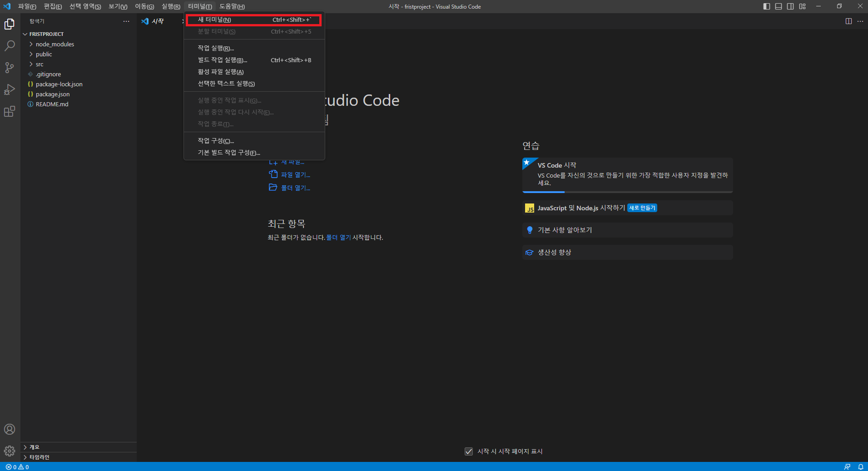868x471 pixels.
Task: Choose 기본 빌드 작업 구성(F)... entry
Action: click(254, 153)
